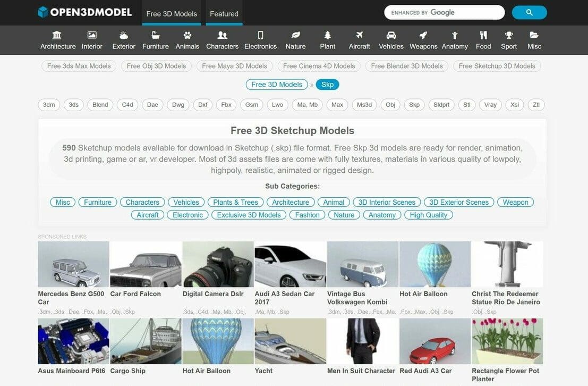This screenshot has width=588, height=386.
Task: Open the Interior category icon
Action: pyautogui.click(x=92, y=35)
